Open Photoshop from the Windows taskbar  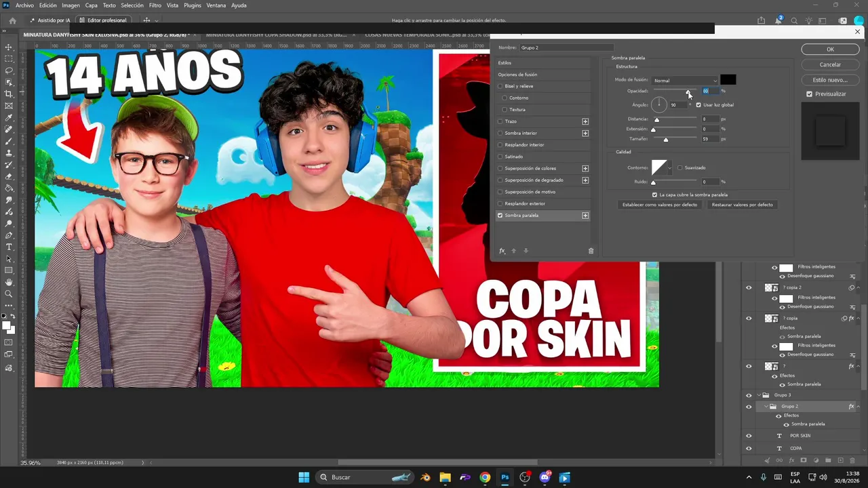click(x=505, y=477)
